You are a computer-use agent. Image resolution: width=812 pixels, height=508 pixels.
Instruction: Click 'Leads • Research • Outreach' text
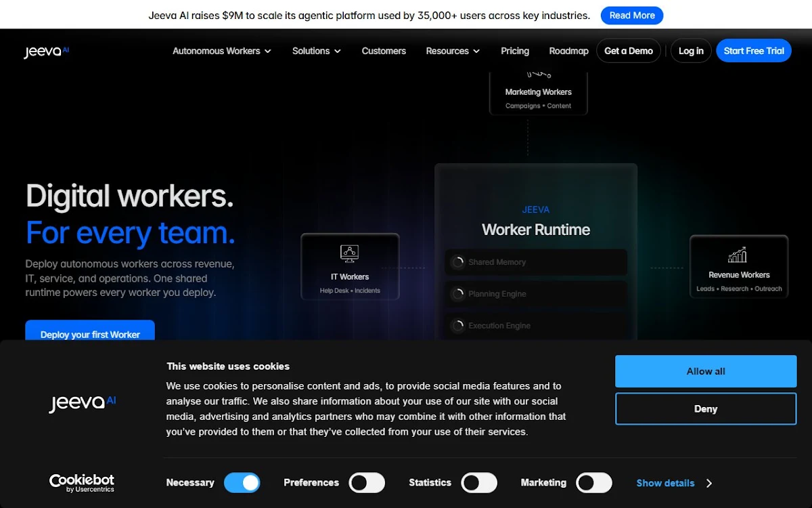click(739, 289)
